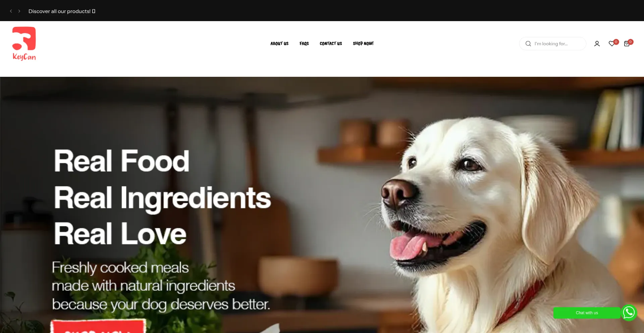Open the user account icon

[597, 44]
